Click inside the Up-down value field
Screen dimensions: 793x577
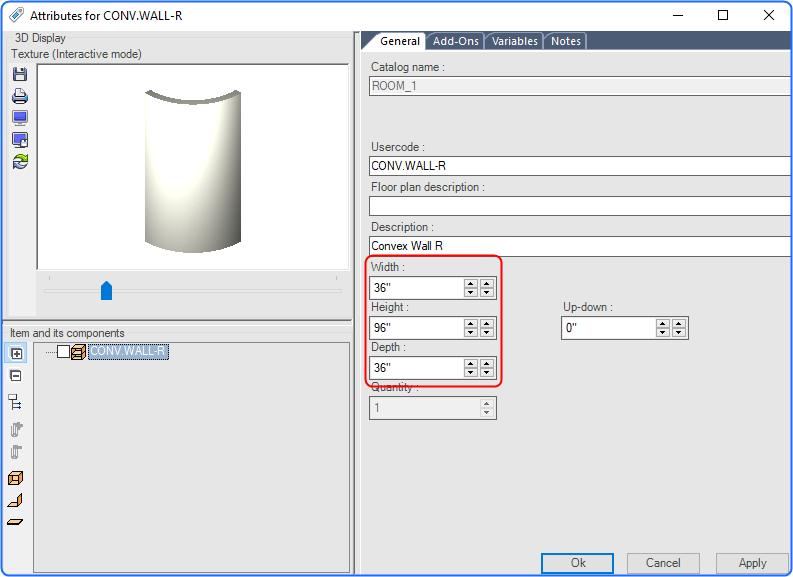click(x=607, y=328)
